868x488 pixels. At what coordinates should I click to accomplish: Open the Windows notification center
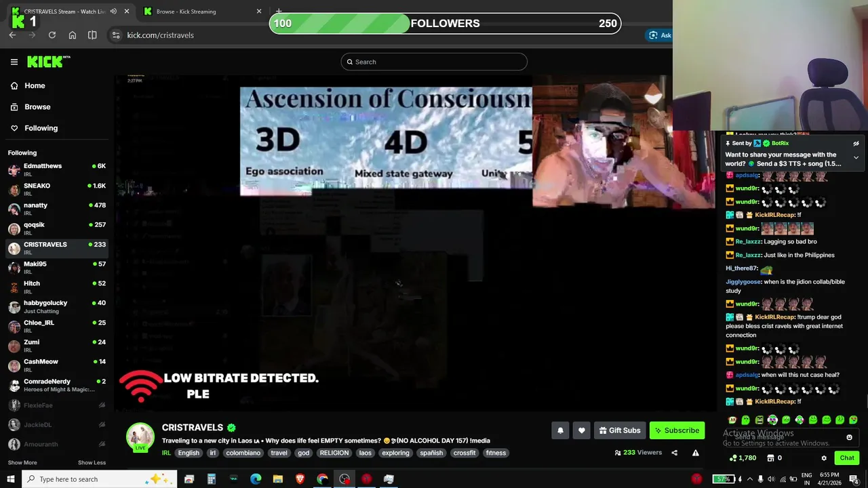tap(854, 479)
